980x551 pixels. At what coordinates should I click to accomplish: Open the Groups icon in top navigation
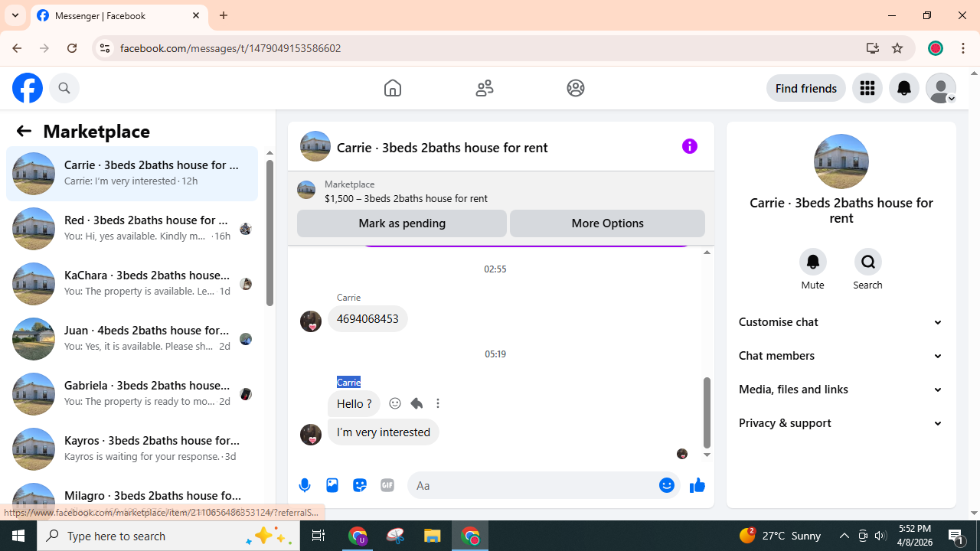(x=576, y=88)
